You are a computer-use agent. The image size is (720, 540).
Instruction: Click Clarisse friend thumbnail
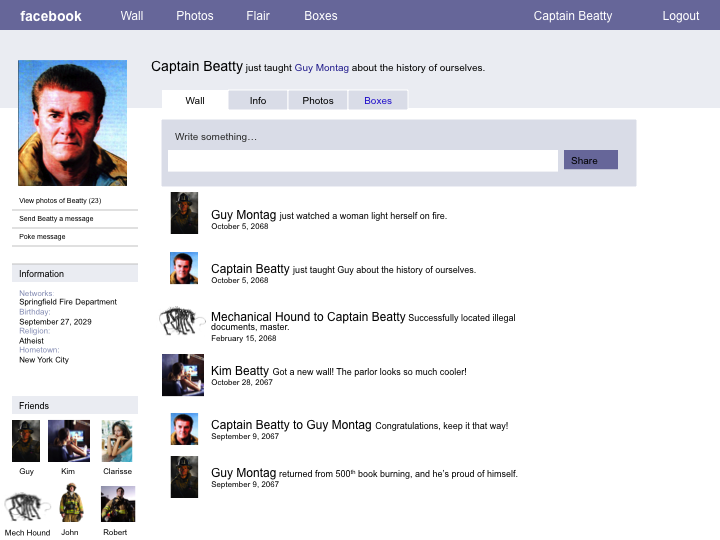pos(117,441)
